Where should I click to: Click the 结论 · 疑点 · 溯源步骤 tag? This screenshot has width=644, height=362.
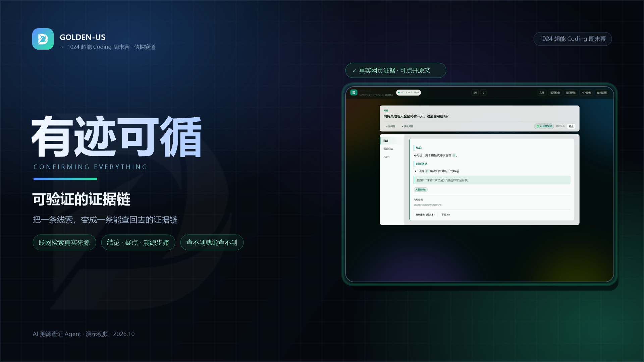(138, 242)
